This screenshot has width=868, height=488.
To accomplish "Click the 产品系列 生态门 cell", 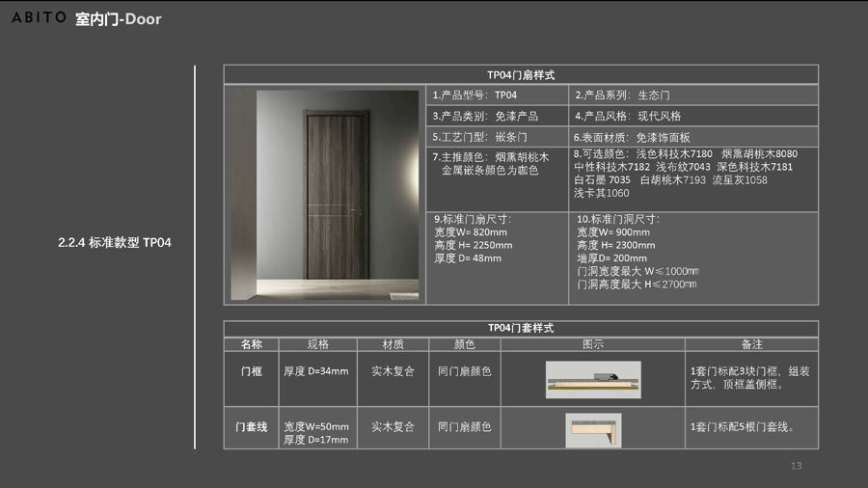I will tap(692, 95).
